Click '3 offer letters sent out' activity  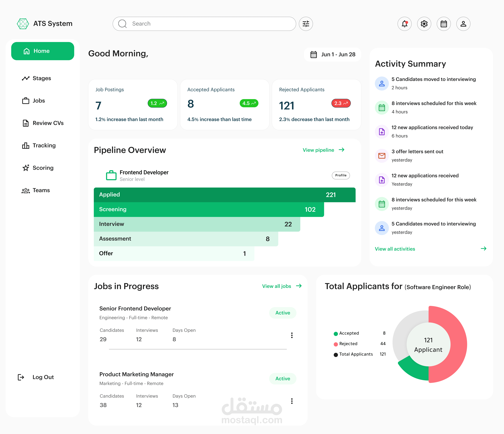417,152
